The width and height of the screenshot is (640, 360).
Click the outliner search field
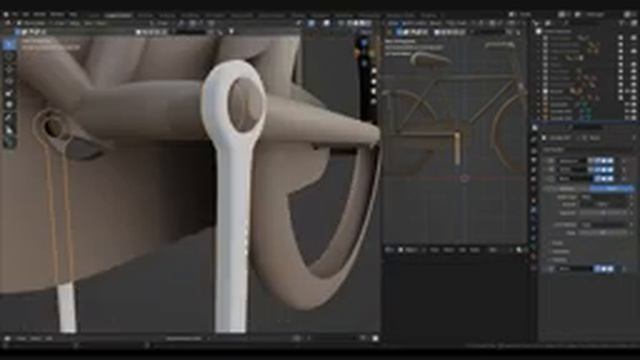coord(584,23)
